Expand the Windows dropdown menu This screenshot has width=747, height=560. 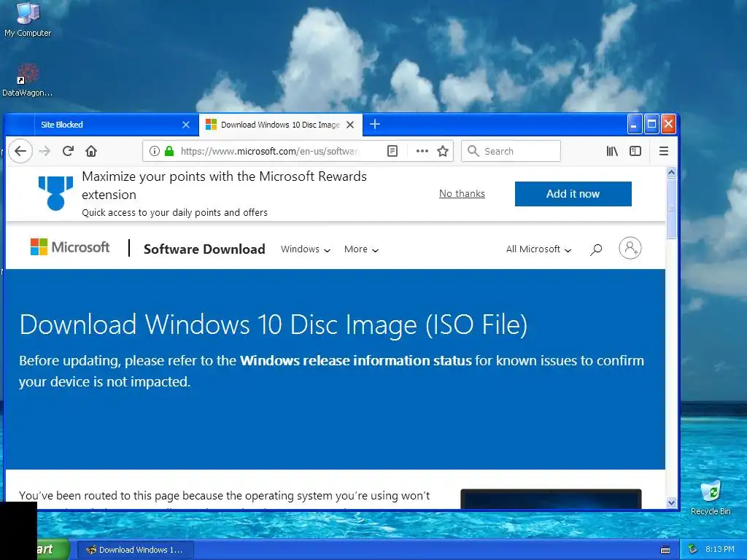pos(306,249)
